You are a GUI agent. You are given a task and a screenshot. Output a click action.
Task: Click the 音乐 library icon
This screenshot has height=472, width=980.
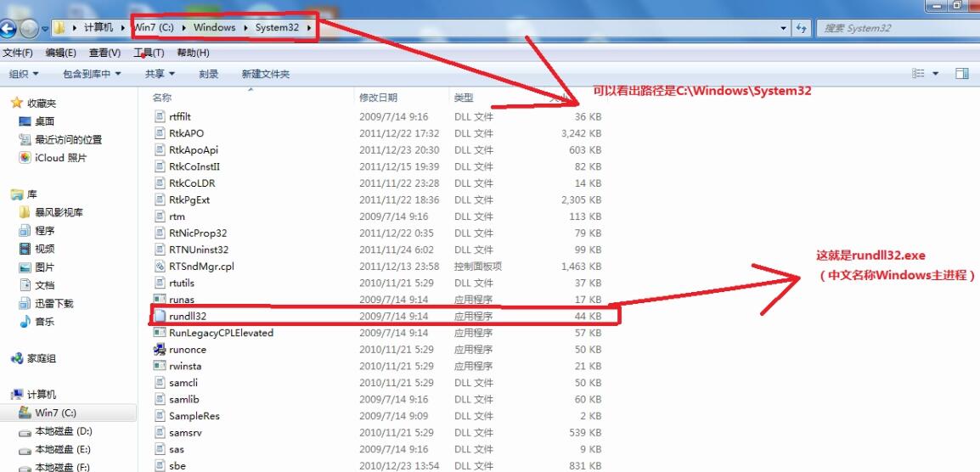pyautogui.click(x=25, y=322)
